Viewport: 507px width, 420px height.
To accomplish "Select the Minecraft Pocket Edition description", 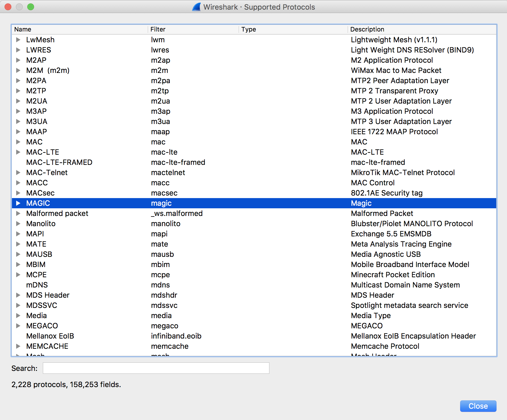I will (393, 275).
